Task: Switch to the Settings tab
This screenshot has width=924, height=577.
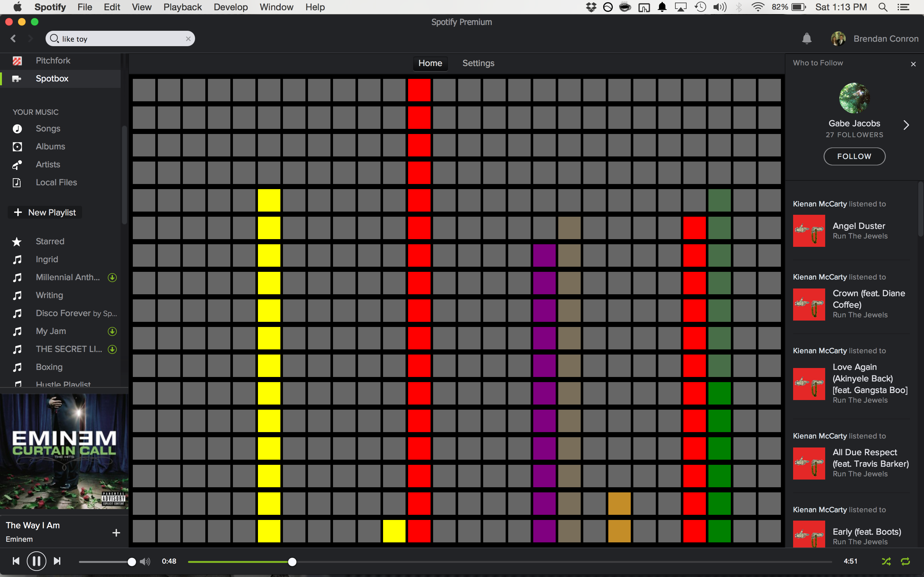Action: click(478, 63)
